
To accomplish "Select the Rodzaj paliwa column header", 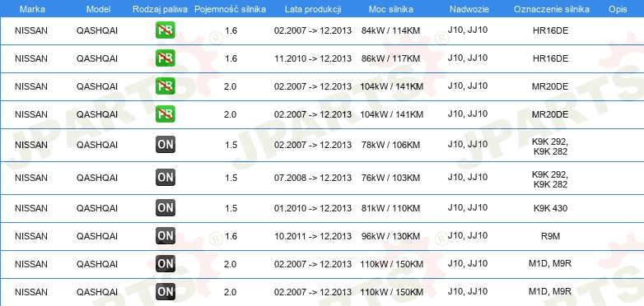I will (160, 9).
